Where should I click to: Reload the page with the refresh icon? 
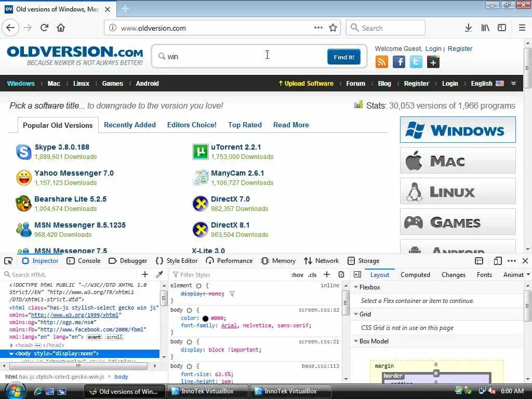point(44,28)
